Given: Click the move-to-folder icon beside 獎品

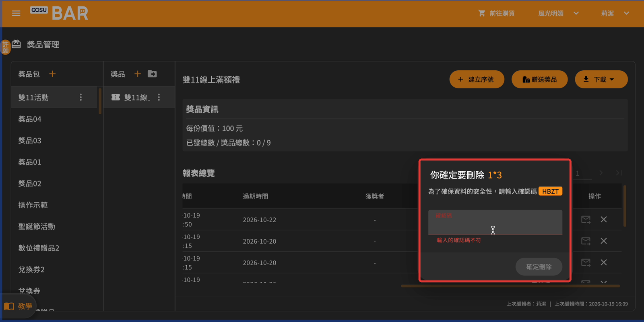Looking at the screenshot, I should point(152,74).
